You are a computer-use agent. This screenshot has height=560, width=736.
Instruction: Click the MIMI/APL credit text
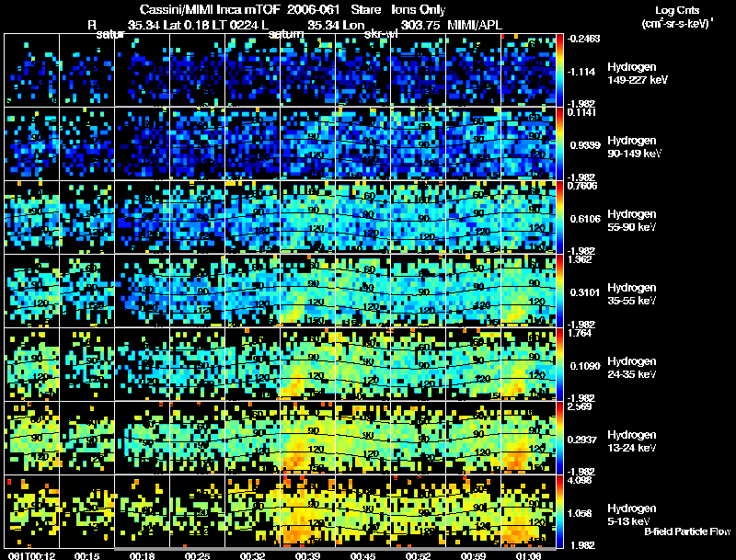click(475, 25)
